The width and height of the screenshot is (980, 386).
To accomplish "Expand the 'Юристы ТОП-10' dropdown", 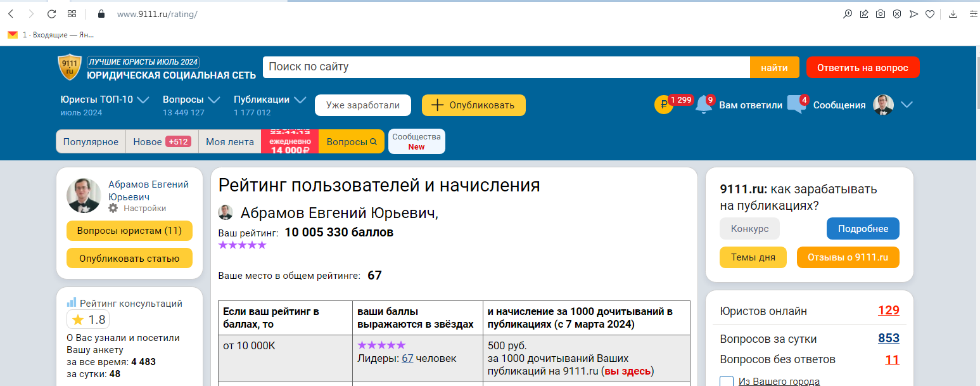I will pos(144,98).
